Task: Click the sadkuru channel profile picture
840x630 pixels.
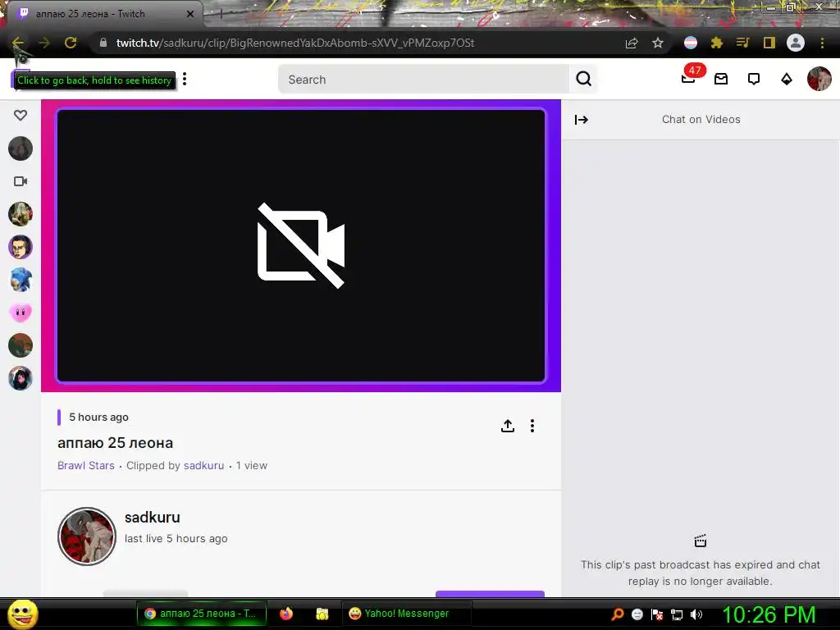Action: (x=87, y=536)
